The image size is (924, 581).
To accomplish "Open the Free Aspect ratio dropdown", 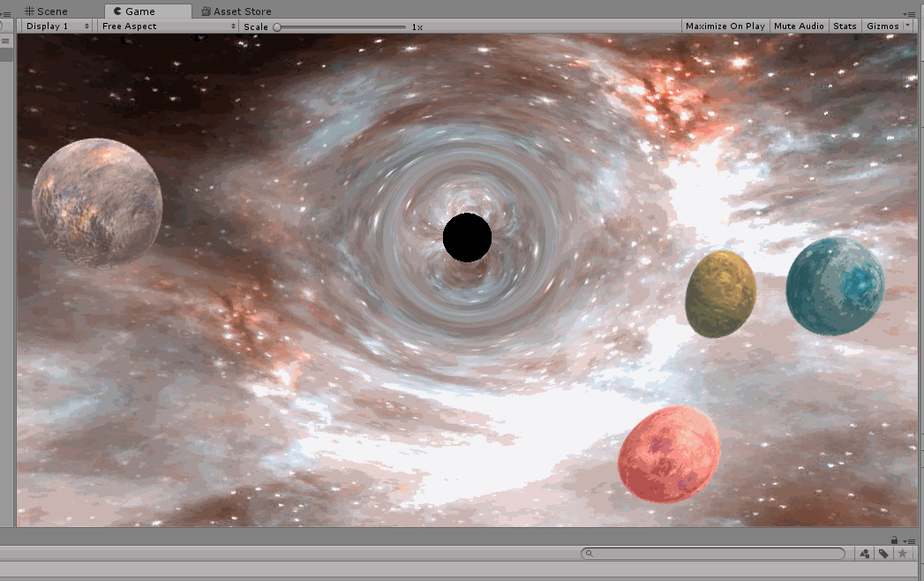I will point(168,26).
